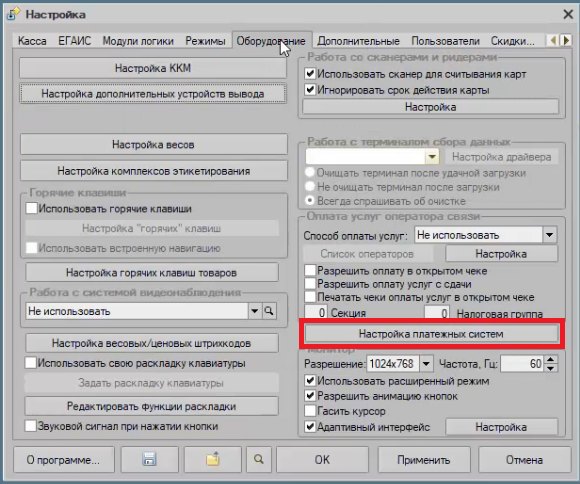This screenshot has width=580, height=484.
Task: Check Разрешить оплату услуг с сдачи
Action: (310, 284)
